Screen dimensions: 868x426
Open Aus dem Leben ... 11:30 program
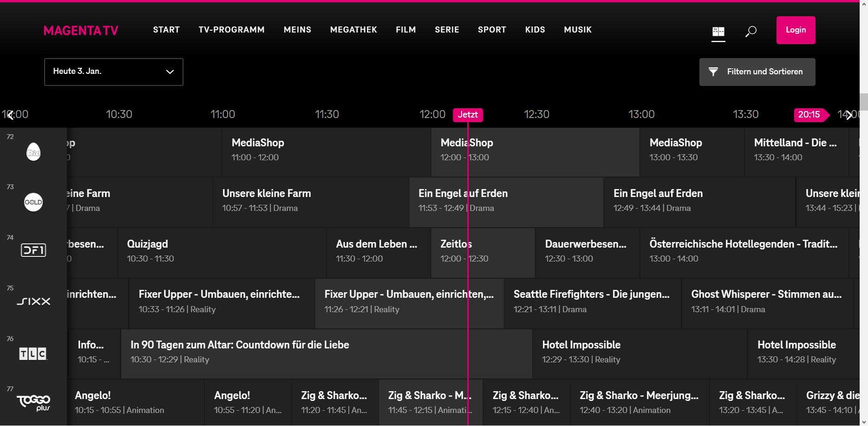(x=379, y=254)
